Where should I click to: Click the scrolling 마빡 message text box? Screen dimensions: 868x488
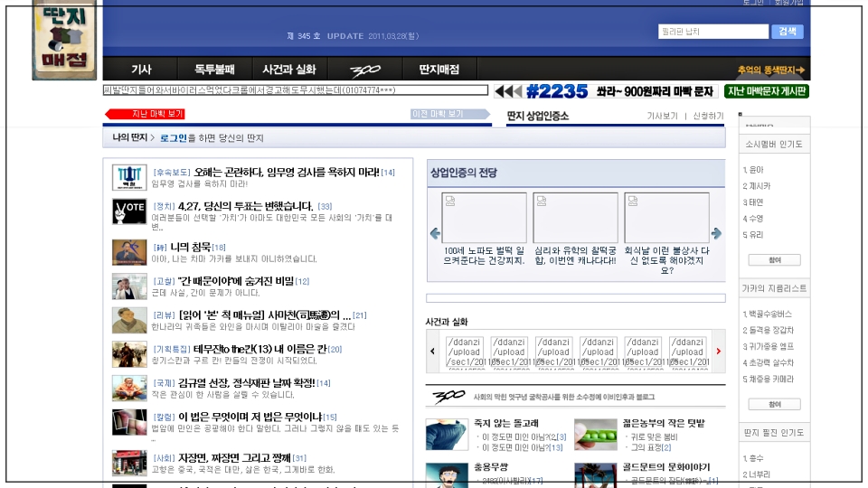[x=296, y=90]
